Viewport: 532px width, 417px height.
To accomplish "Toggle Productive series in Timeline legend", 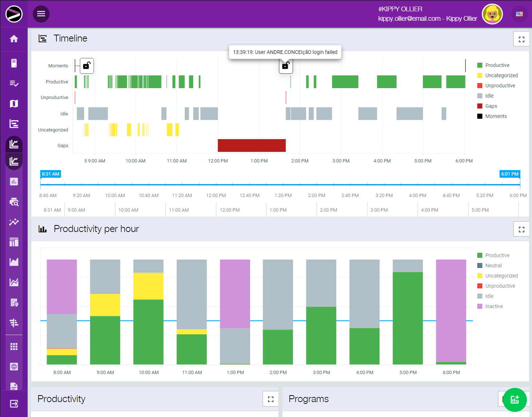I will (497, 65).
